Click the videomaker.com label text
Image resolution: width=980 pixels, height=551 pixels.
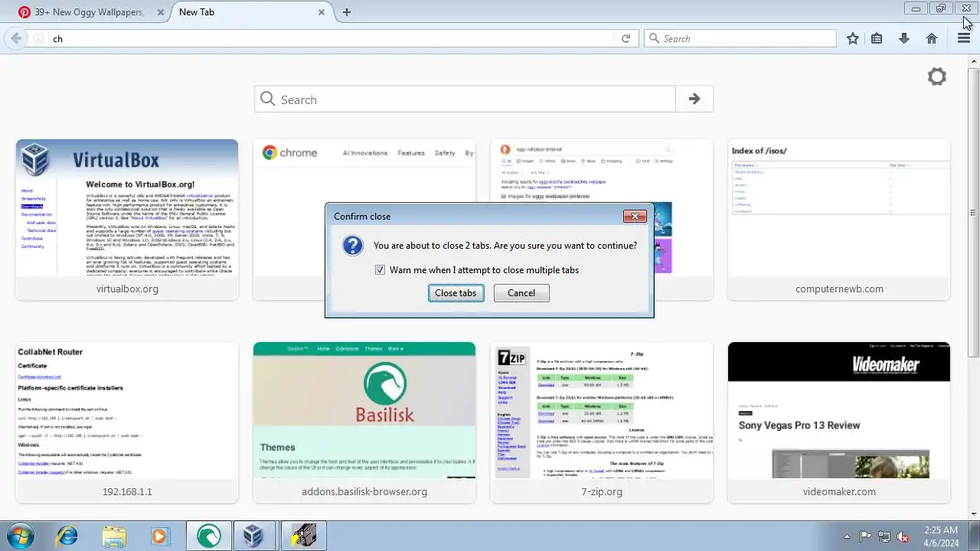point(839,492)
